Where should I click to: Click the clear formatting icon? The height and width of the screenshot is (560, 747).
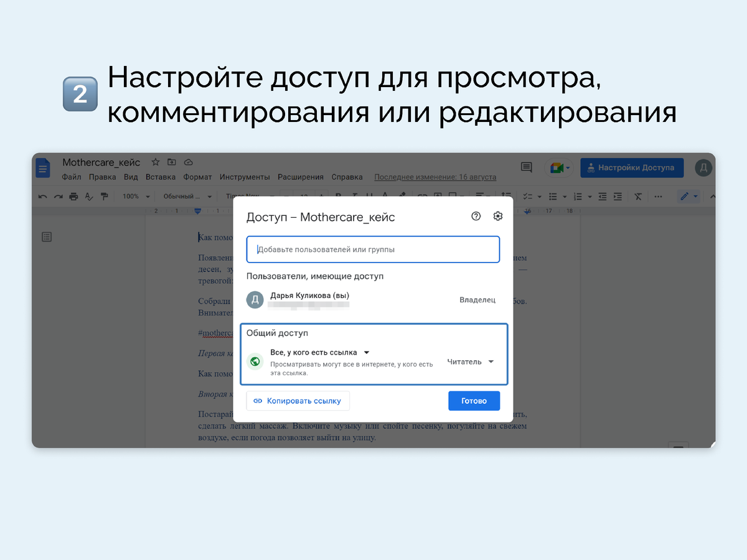638,197
